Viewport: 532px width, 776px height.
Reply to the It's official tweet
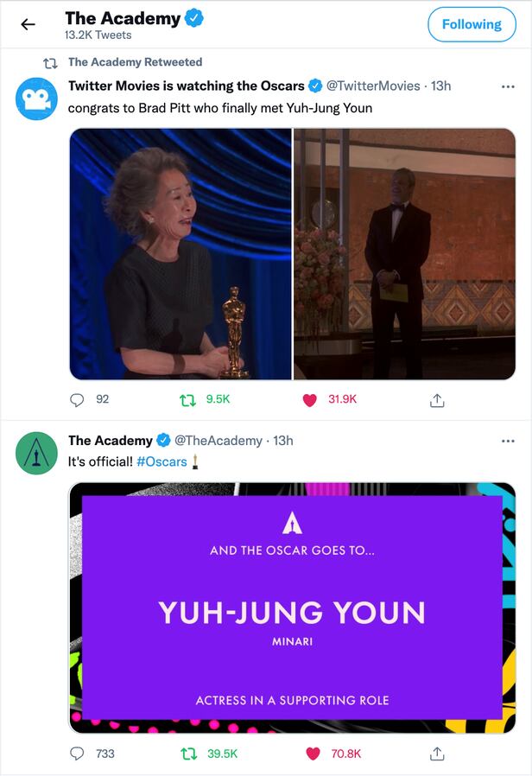(x=77, y=754)
